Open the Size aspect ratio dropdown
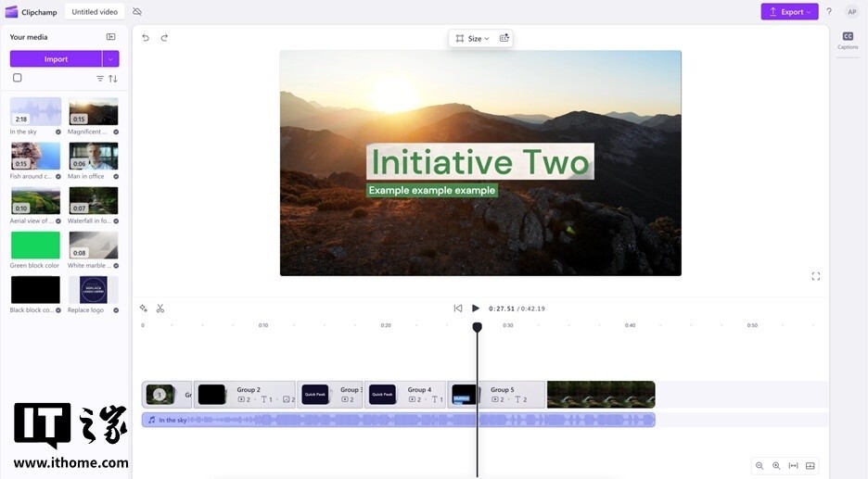Viewport: 868px width, 479px height. 473,39
